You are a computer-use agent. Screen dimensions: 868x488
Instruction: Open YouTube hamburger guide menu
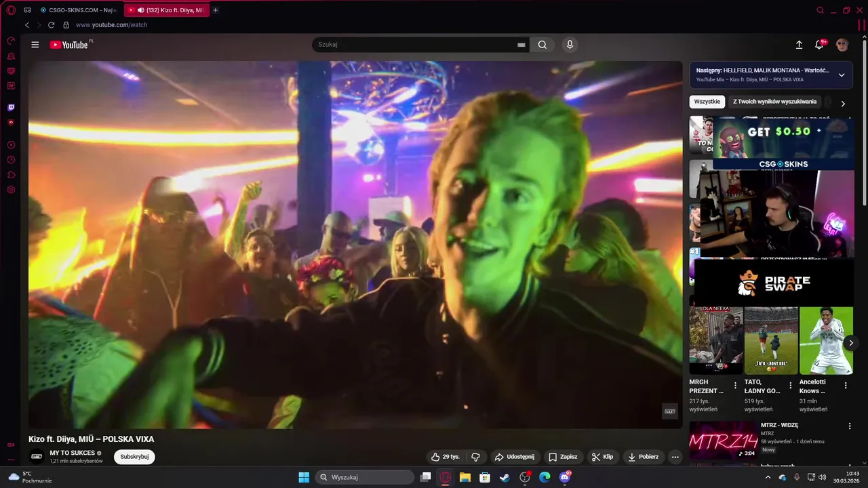point(35,45)
